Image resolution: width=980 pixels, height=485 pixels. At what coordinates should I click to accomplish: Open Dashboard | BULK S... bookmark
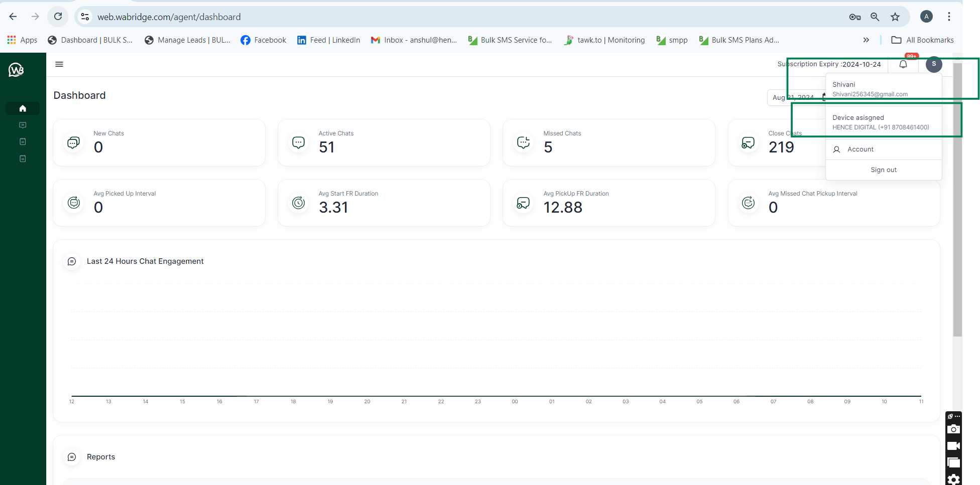[x=90, y=40]
